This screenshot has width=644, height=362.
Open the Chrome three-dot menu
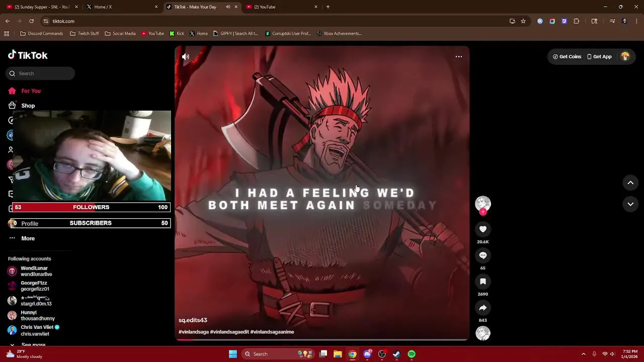click(637, 21)
